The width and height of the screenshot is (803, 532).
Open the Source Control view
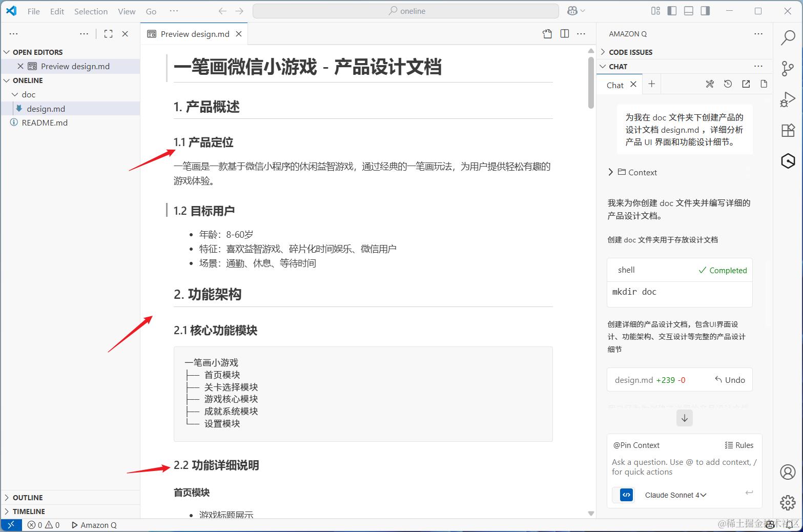click(x=788, y=68)
